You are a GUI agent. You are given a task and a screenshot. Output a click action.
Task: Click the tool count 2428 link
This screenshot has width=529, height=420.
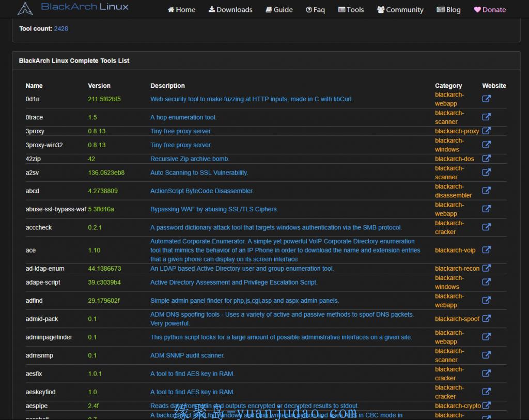(x=61, y=29)
